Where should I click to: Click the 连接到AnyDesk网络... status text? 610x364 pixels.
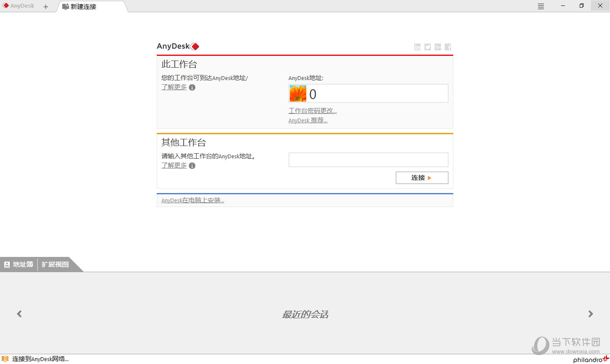40,359
